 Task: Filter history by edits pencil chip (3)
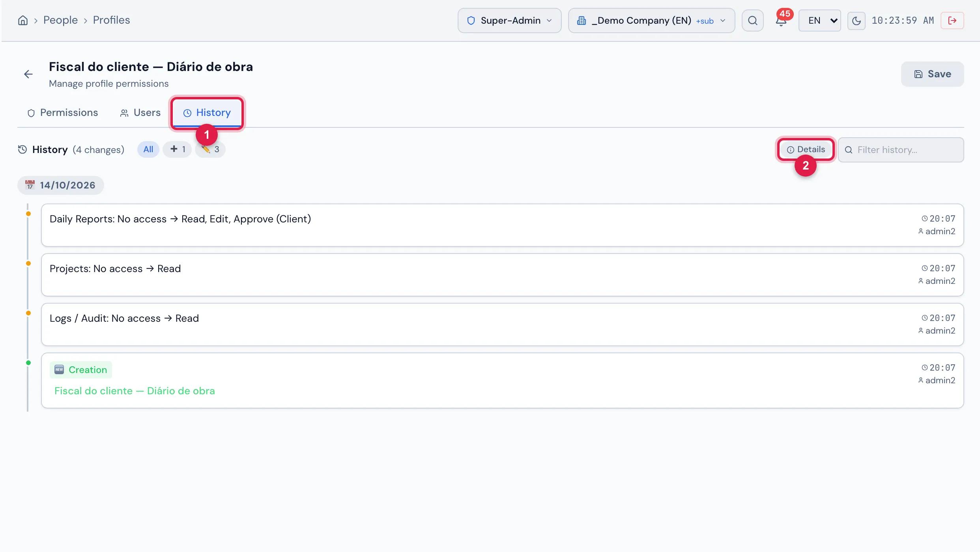click(210, 149)
